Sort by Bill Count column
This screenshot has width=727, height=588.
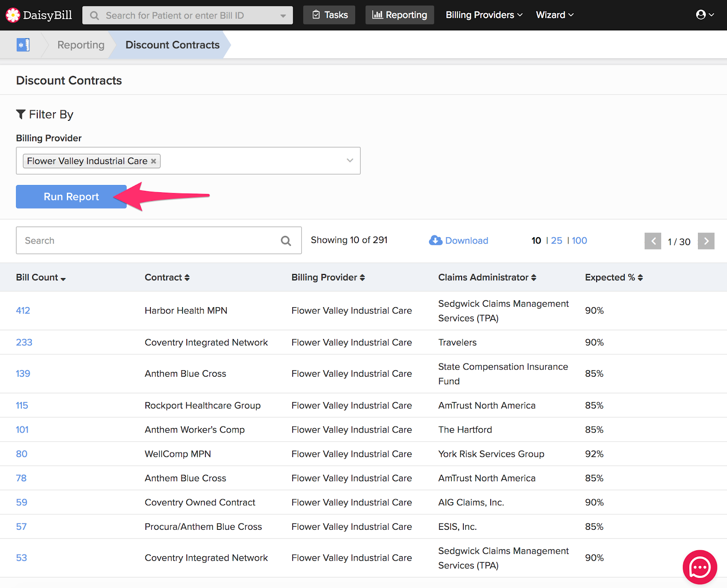tap(41, 278)
